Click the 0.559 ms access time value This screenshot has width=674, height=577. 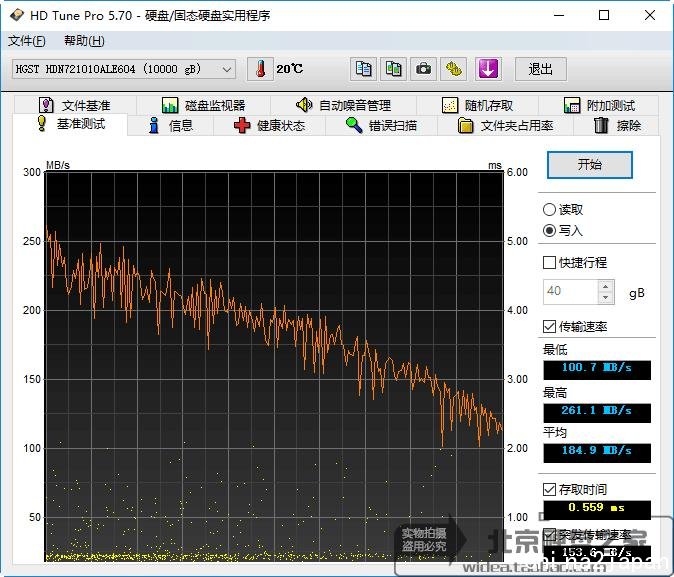tap(597, 508)
